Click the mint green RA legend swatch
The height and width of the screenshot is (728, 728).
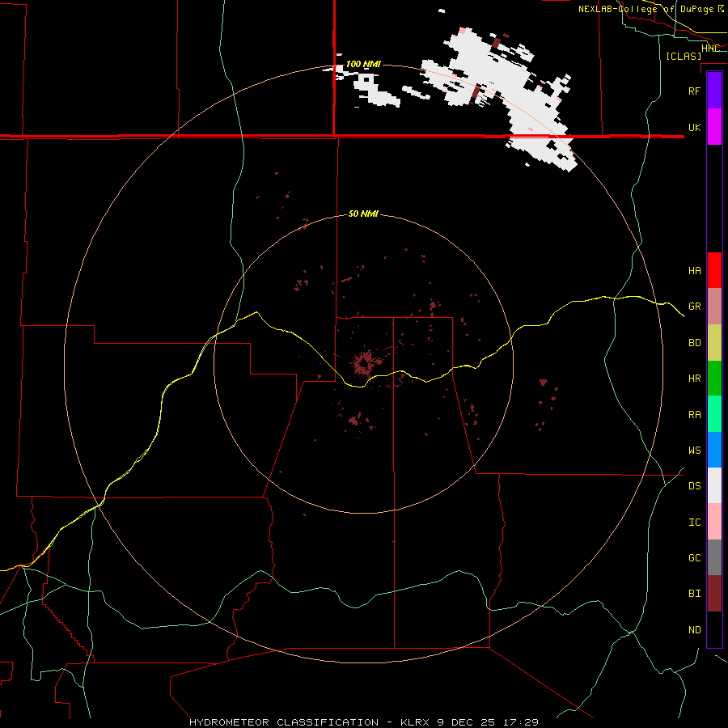[714, 414]
